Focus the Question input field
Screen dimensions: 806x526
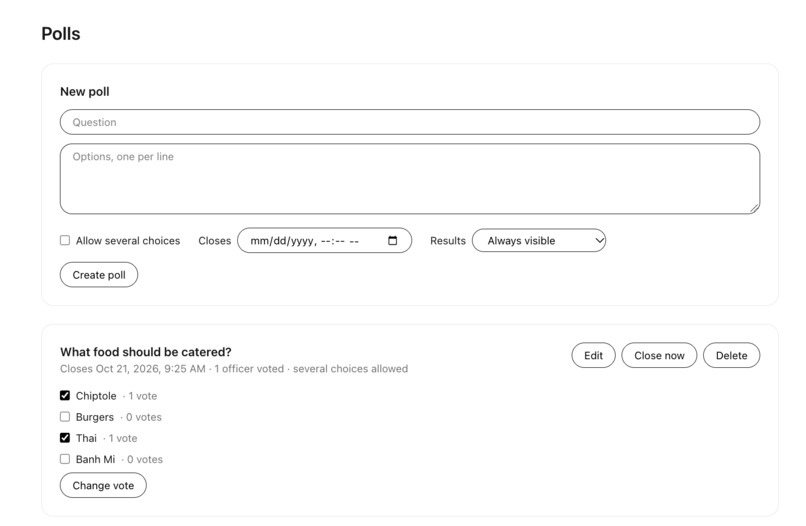(x=410, y=122)
